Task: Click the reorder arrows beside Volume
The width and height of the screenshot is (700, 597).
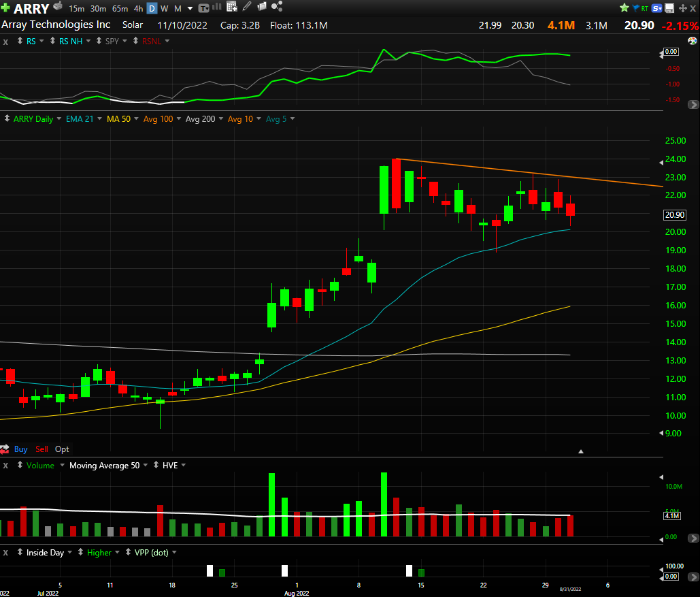Action: pos(20,465)
